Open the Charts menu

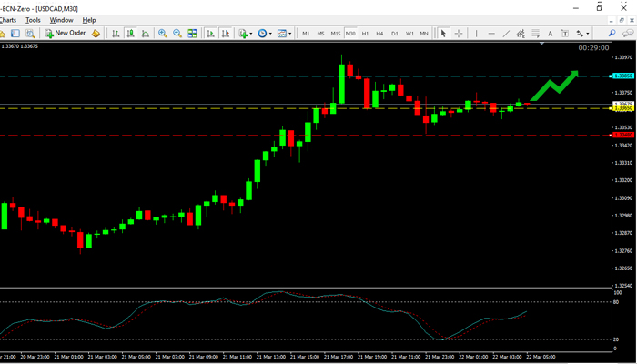tap(7, 20)
